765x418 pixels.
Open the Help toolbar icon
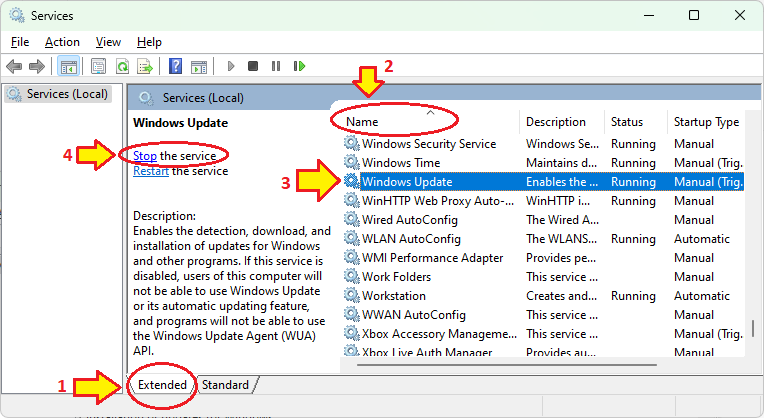point(175,66)
